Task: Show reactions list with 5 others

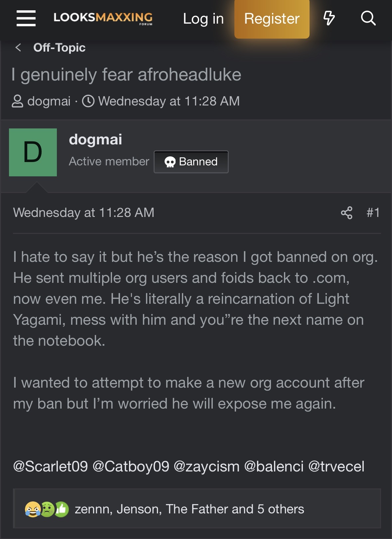Action: (190, 509)
